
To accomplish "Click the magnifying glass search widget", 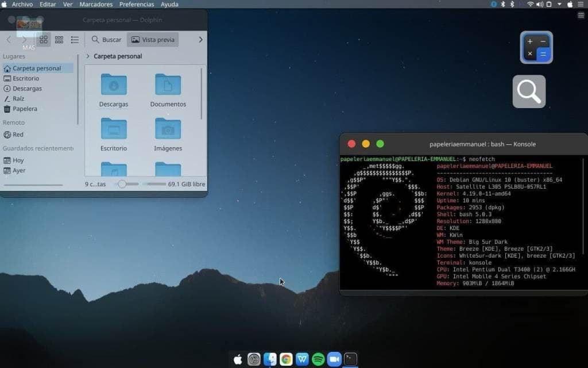I will click(x=529, y=91).
